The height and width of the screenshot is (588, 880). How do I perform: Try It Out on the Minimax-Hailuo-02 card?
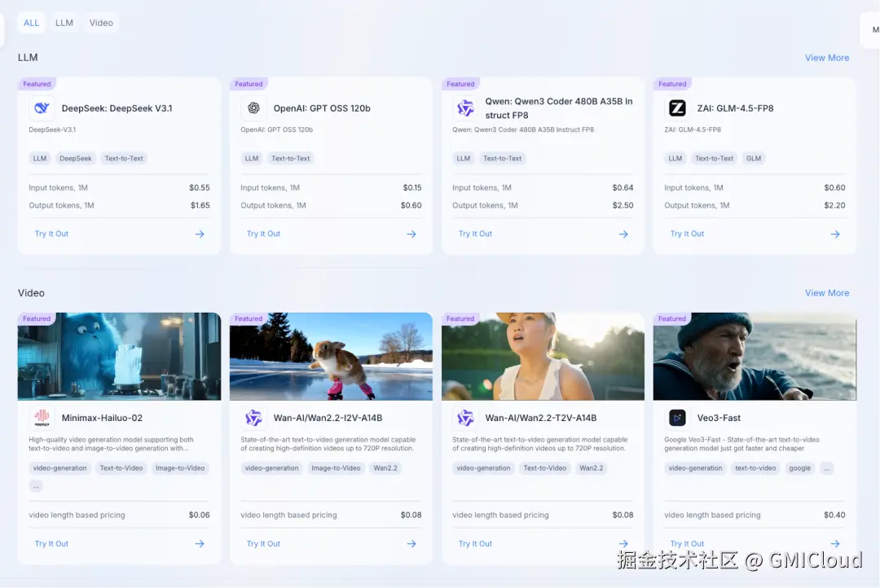pyautogui.click(x=51, y=544)
